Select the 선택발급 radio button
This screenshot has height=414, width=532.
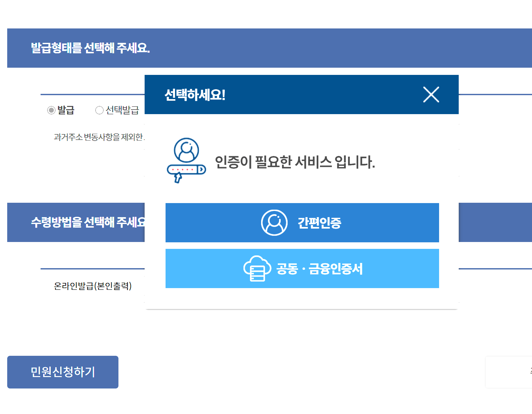[99, 110]
